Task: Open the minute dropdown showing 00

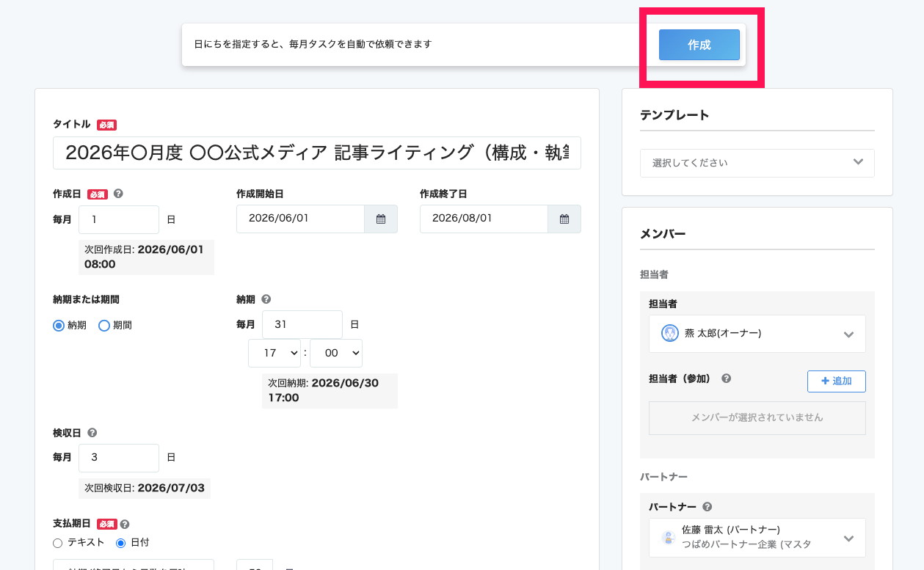Action: pyautogui.click(x=336, y=353)
